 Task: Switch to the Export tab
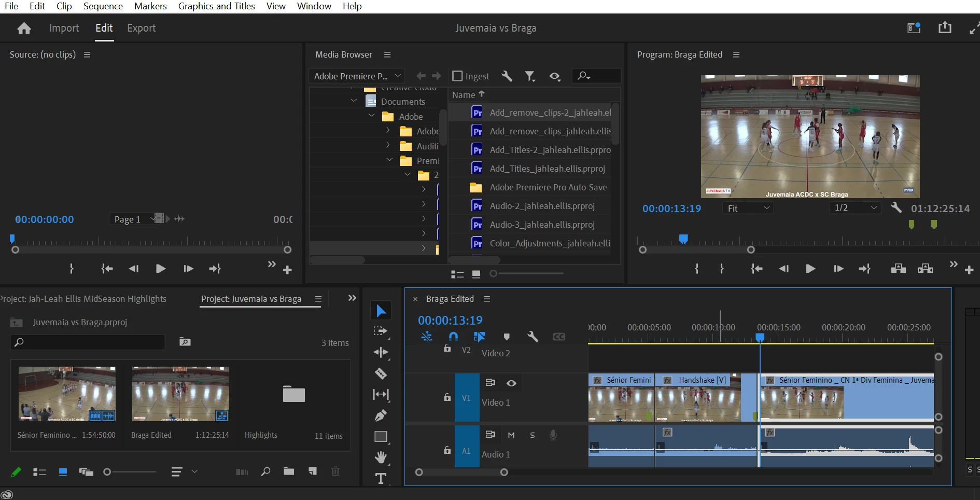tap(142, 28)
